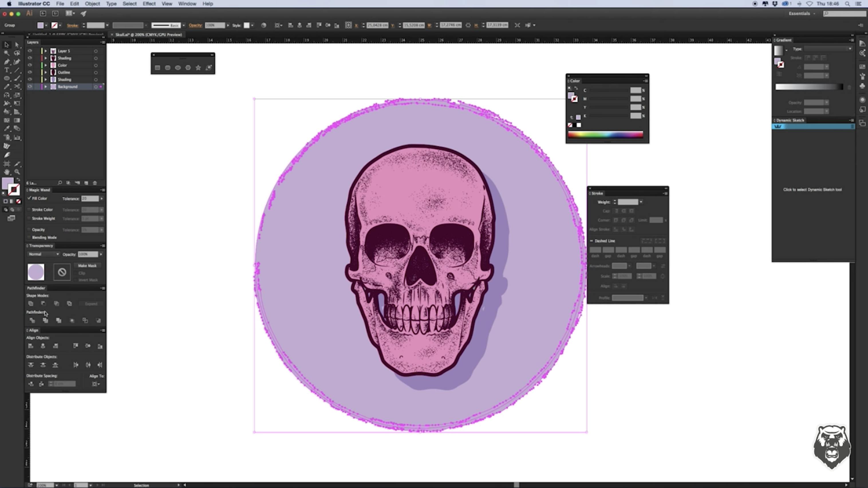This screenshot has width=868, height=488.
Task: Click the Gradient slider bar
Action: click(x=809, y=87)
